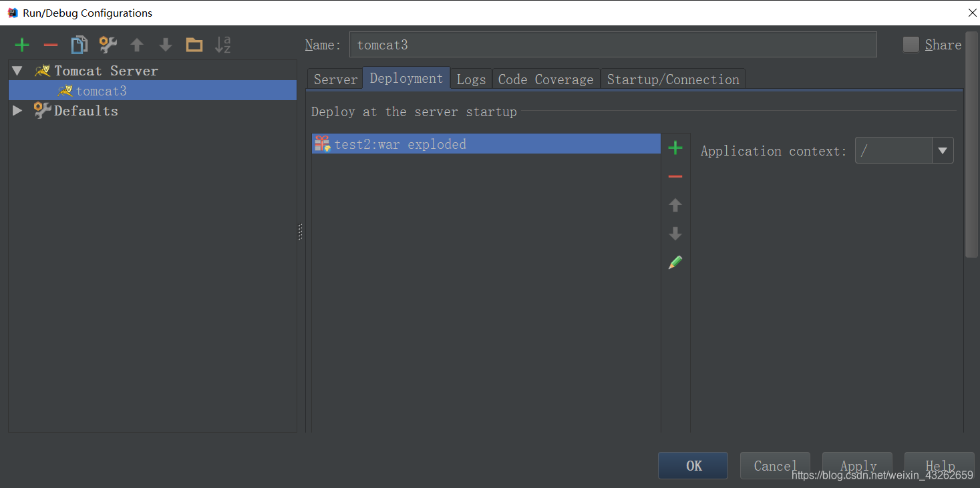Open the Application context dropdown arrow
This screenshot has height=488, width=980.
pyautogui.click(x=943, y=150)
